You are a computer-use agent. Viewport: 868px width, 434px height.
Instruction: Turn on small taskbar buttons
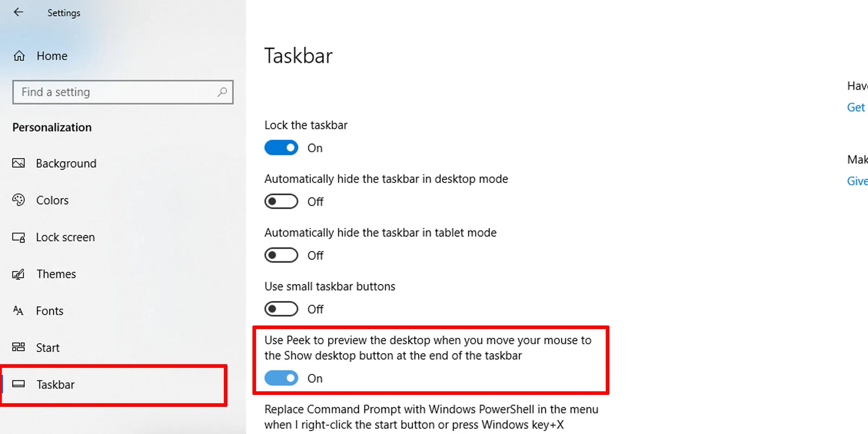pos(281,309)
